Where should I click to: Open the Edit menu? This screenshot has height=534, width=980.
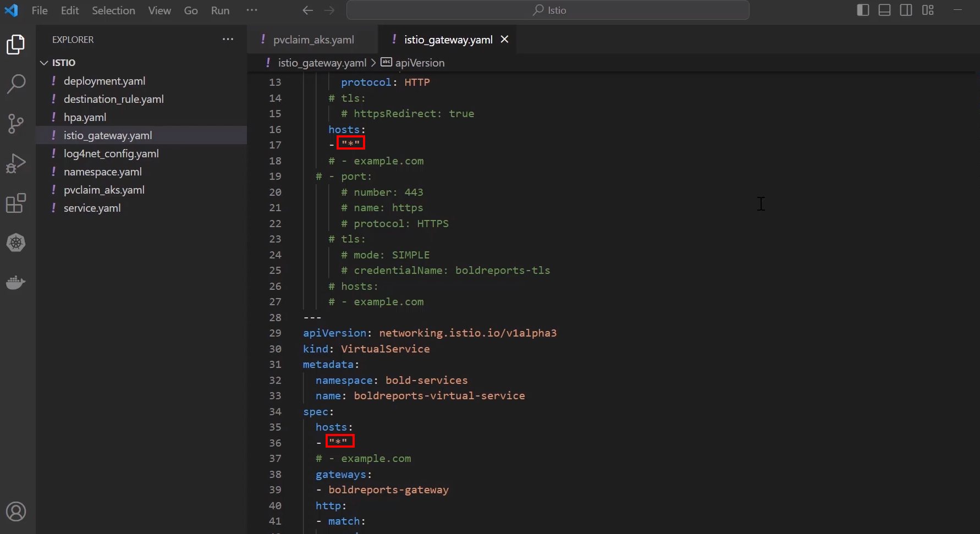[70, 10]
